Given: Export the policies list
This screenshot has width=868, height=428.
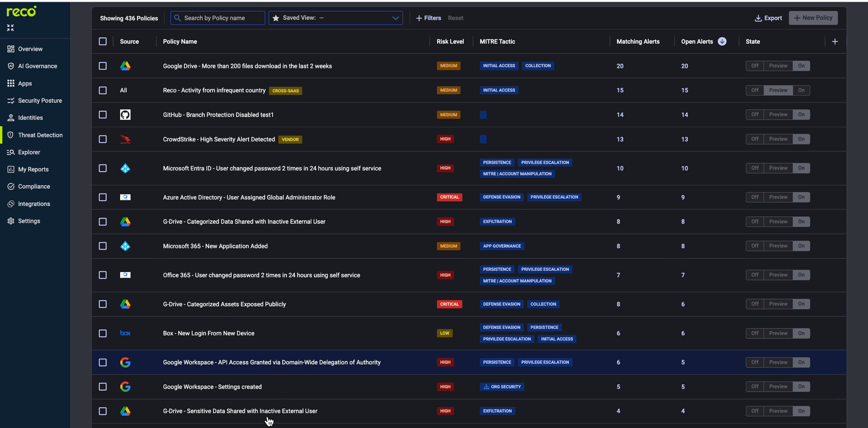Looking at the screenshot, I should click(768, 18).
